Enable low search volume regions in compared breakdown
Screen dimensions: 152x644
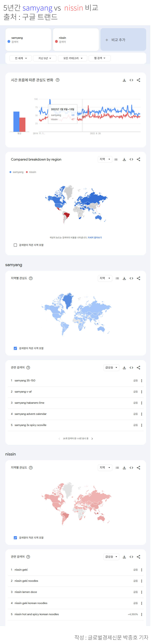pos(16,248)
